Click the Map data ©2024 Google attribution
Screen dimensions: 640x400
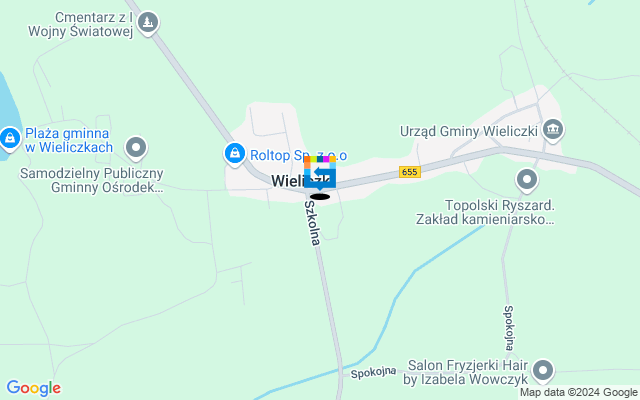(x=579, y=393)
